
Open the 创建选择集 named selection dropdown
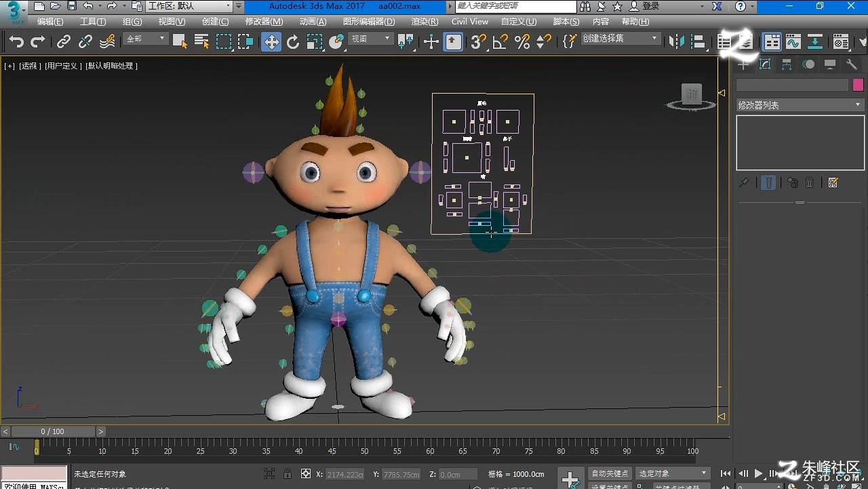(x=620, y=39)
